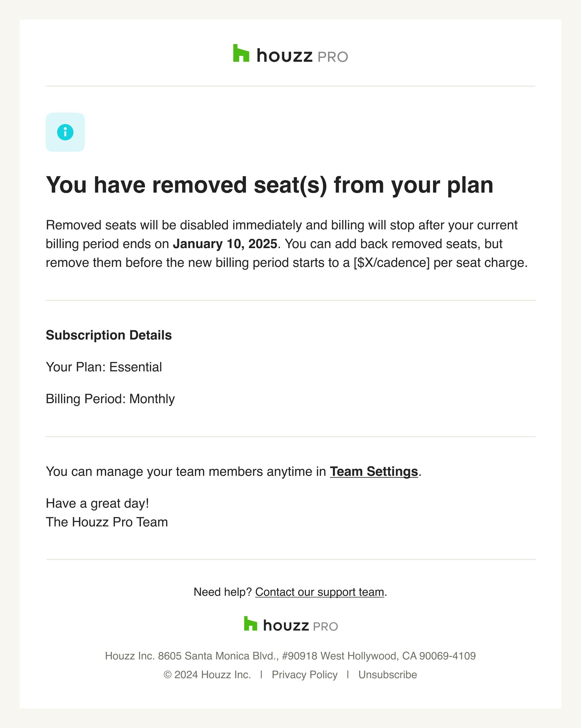
Task: Click "The Houzz Pro Team" signature
Action: click(107, 522)
